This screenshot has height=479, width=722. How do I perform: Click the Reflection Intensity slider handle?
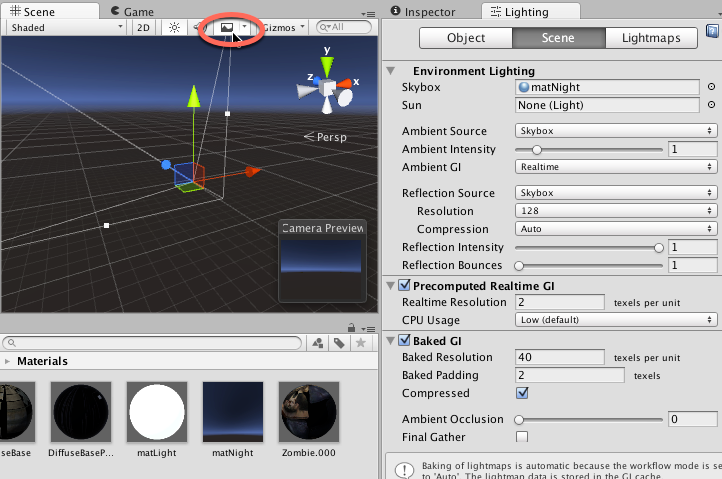pyautogui.click(x=658, y=247)
